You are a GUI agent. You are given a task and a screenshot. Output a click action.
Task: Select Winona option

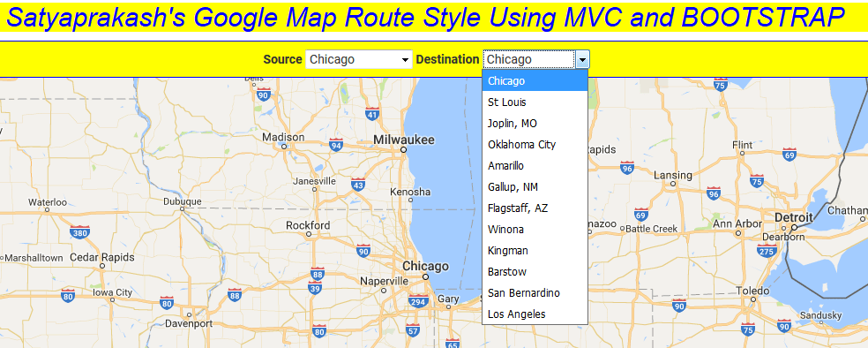click(x=535, y=230)
